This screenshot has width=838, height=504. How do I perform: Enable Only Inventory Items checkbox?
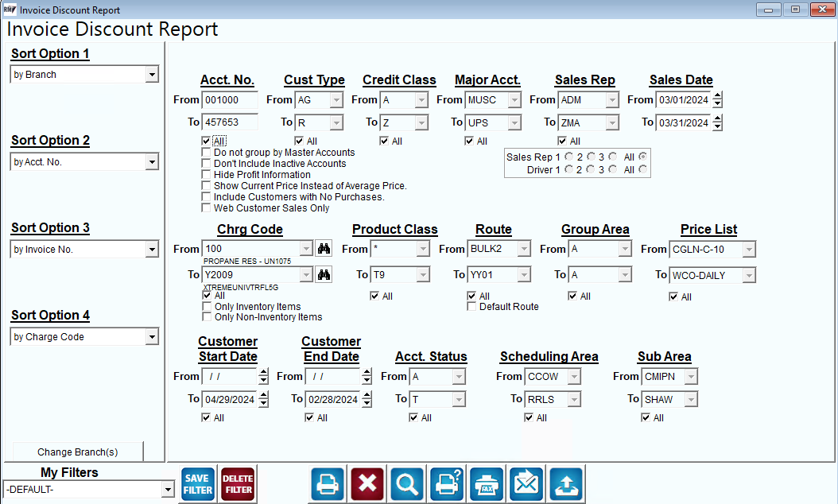[x=207, y=307]
